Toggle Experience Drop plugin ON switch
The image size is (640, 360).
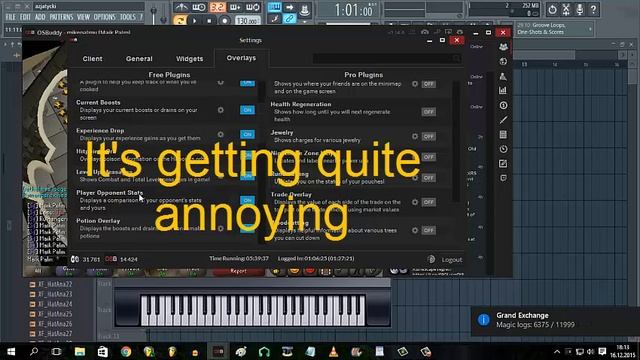pos(247,134)
